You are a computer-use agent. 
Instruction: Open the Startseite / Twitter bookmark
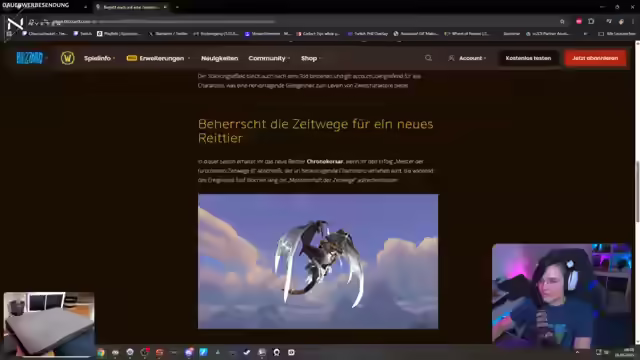pos(168,33)
